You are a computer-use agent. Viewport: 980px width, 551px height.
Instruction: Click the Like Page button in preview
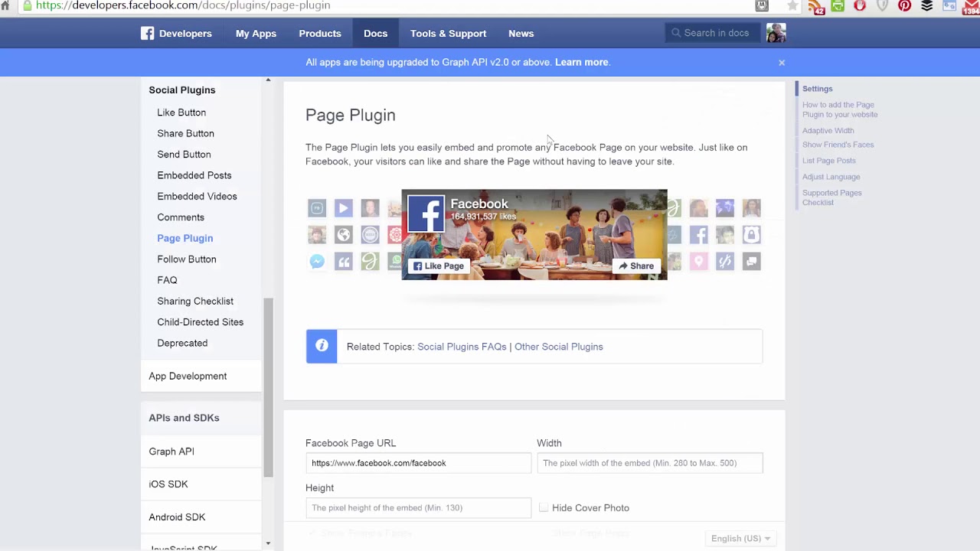point(439,266)
